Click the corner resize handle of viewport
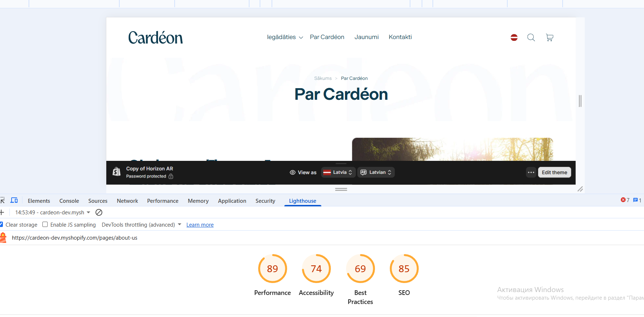The image size is (644, 317). (x=580, y=189)
